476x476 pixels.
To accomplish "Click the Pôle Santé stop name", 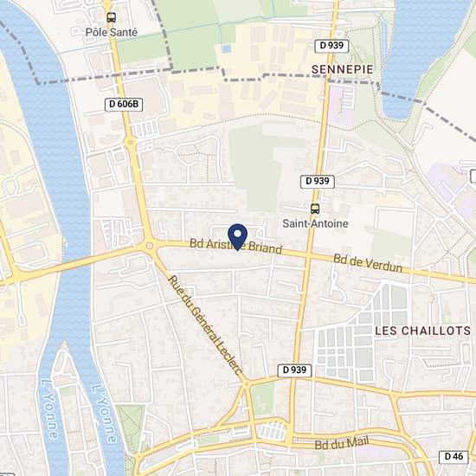I will [x=112, y=32].
